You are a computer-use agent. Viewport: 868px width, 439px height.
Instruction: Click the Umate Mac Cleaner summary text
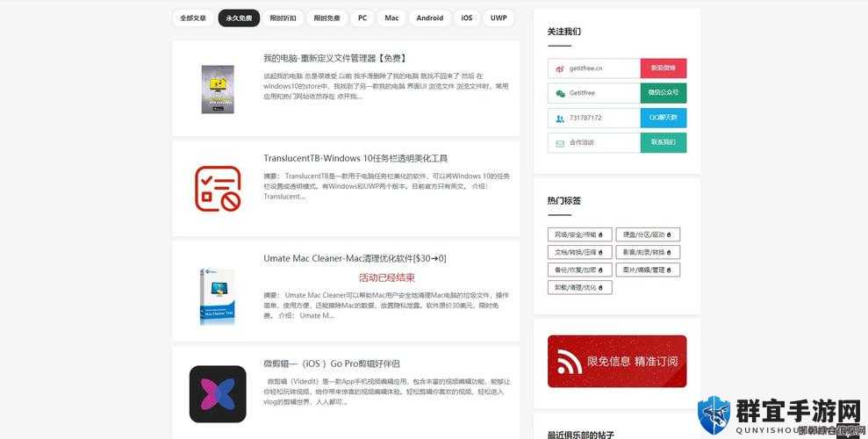[385, 306]
